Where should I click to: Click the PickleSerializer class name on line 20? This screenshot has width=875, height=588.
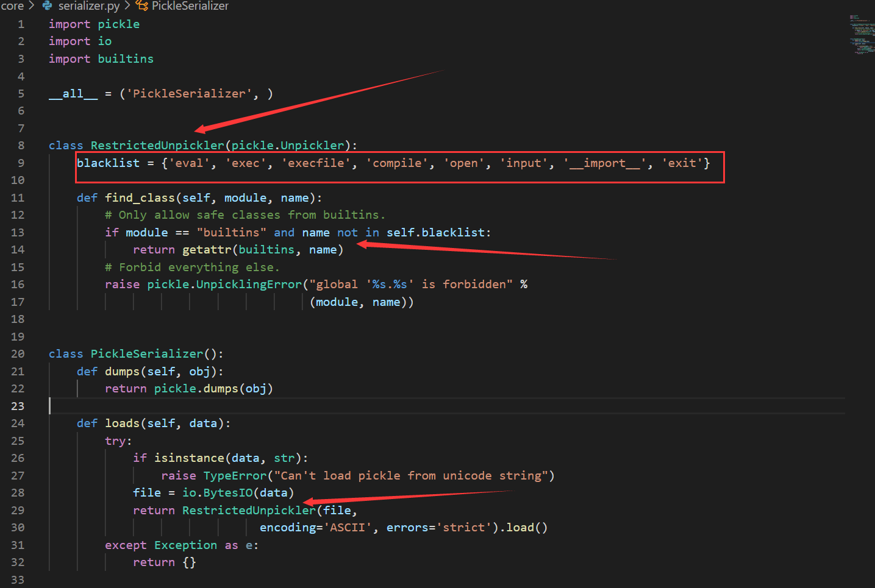coord(147,354)
